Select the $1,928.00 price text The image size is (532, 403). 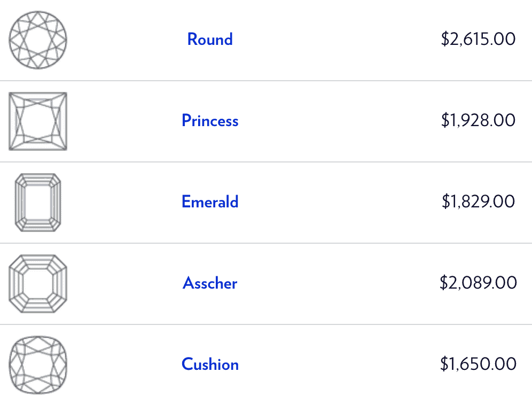[x=478, y=121]
